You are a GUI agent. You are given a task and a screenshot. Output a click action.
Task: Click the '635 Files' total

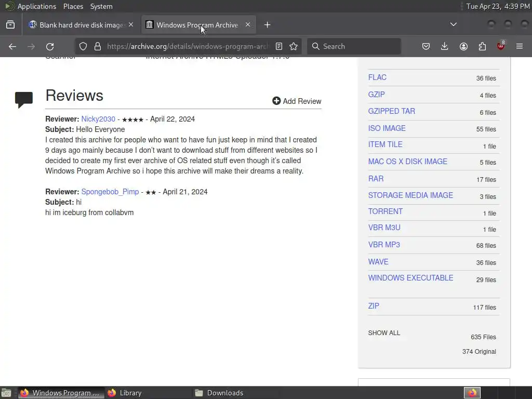pos(483,337)
